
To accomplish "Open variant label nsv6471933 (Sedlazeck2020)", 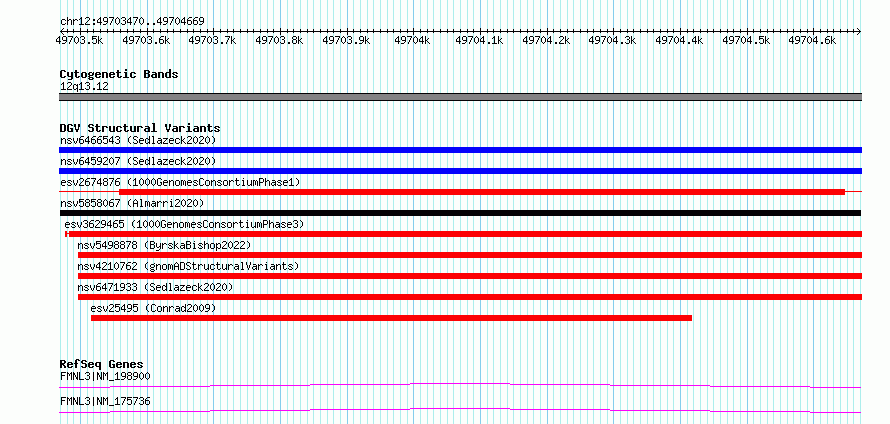I will [155, 287].
